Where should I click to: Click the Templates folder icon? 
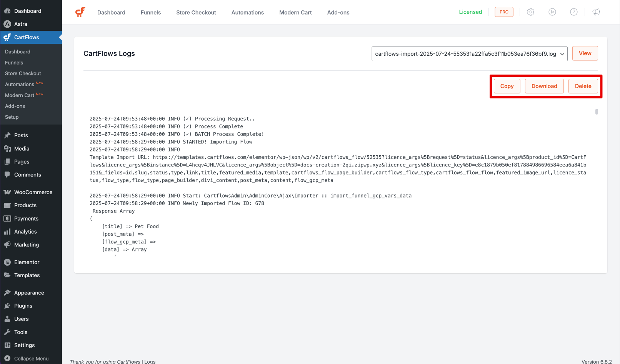pos(7,275)
